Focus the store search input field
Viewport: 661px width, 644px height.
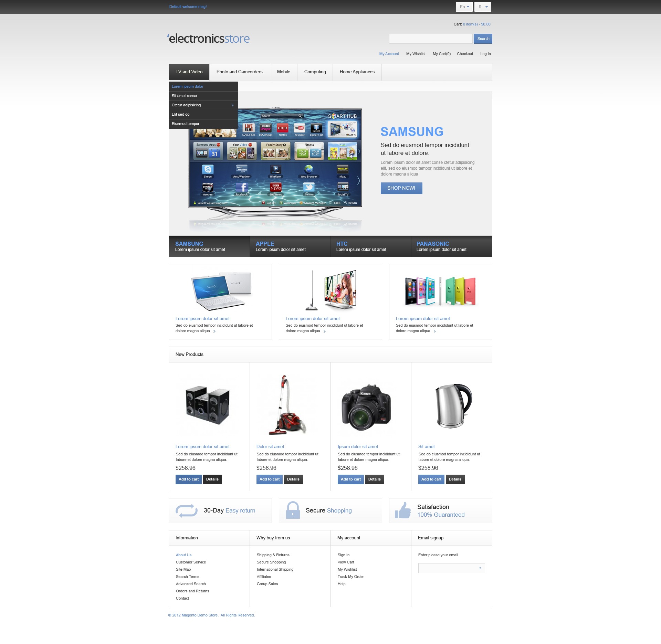pos(431,39)
